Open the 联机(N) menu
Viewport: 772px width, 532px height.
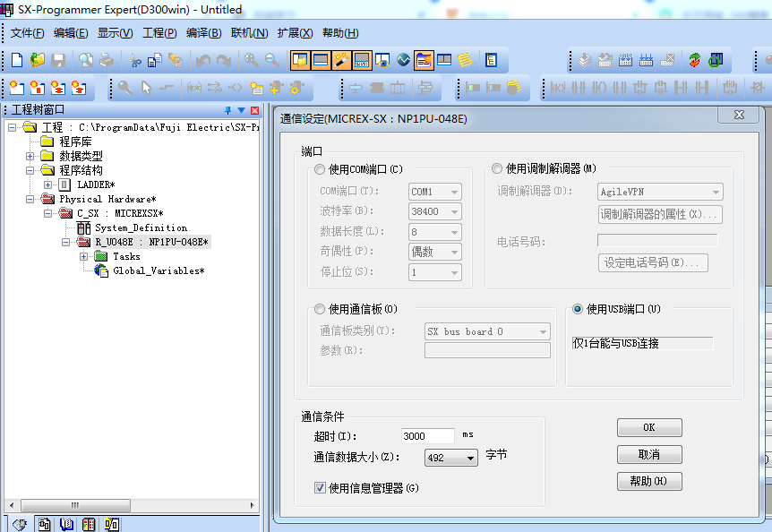249,33
